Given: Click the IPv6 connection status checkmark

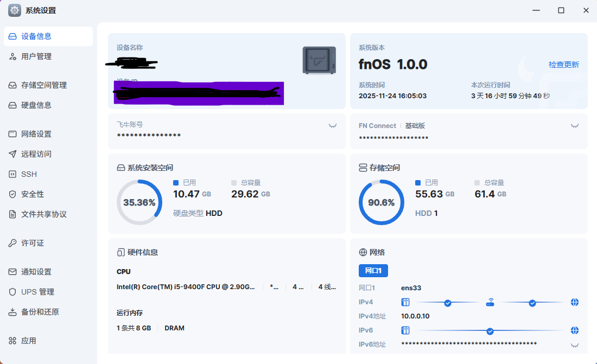Looking at the screenshot, I should pyautogui.click(x=490, y=331).
